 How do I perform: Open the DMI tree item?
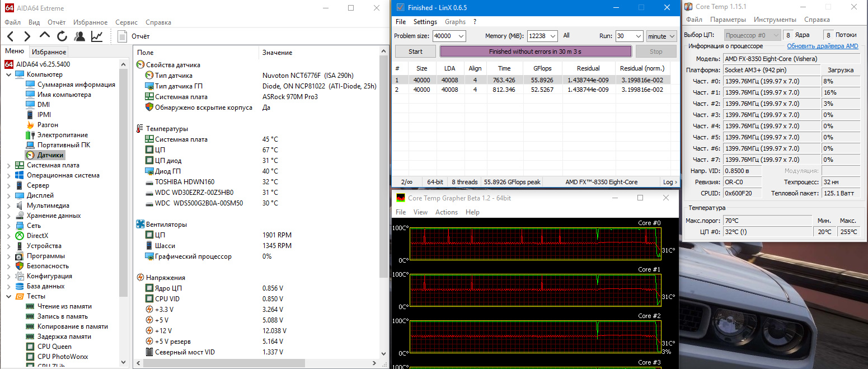click(x=44, y=105)
